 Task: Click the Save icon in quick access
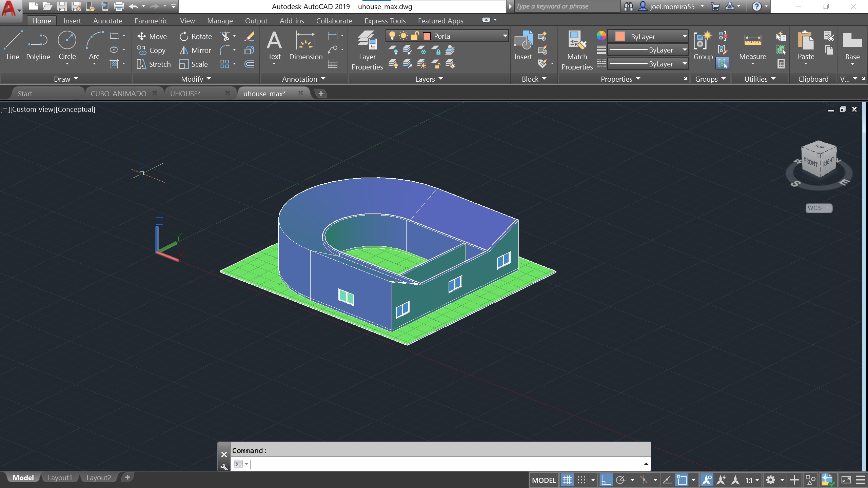[62, 6]
